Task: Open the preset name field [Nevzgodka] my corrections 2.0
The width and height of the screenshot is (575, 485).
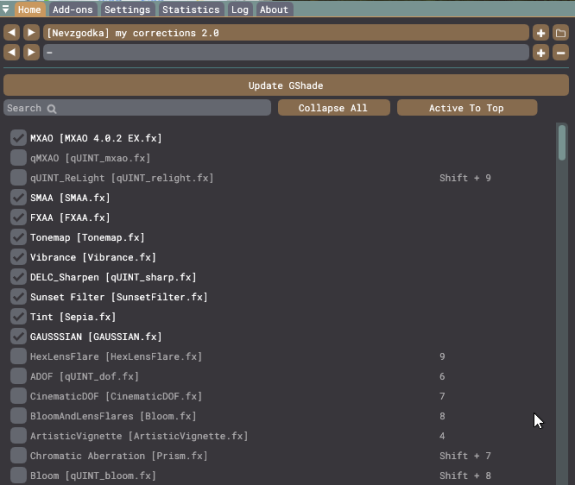Action: point(286,33)
